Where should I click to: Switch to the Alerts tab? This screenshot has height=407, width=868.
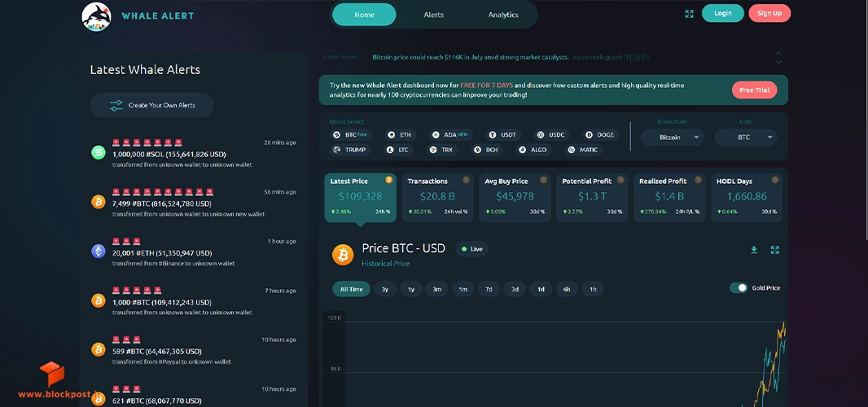[433, 15]
